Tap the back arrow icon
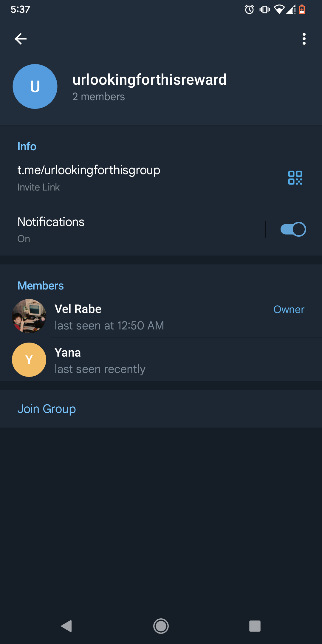The width and height of the screenshot is (322, 644). click(x=21, y=39)
